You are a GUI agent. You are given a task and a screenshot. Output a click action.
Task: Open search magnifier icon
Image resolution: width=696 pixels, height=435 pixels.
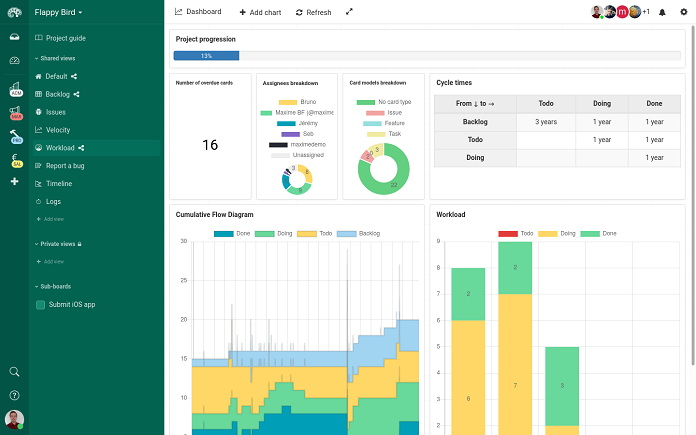(x=14, y=372)
